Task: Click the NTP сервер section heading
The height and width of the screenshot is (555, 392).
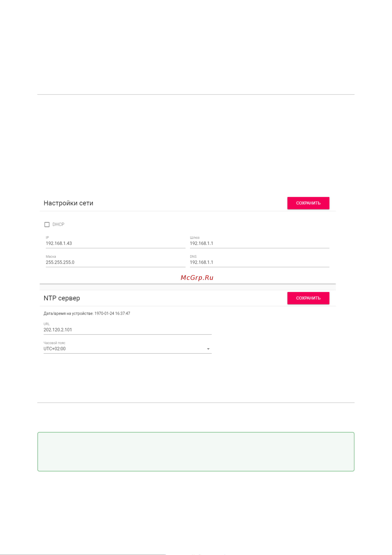Action: pyautogui.click(x=62, y=298)
